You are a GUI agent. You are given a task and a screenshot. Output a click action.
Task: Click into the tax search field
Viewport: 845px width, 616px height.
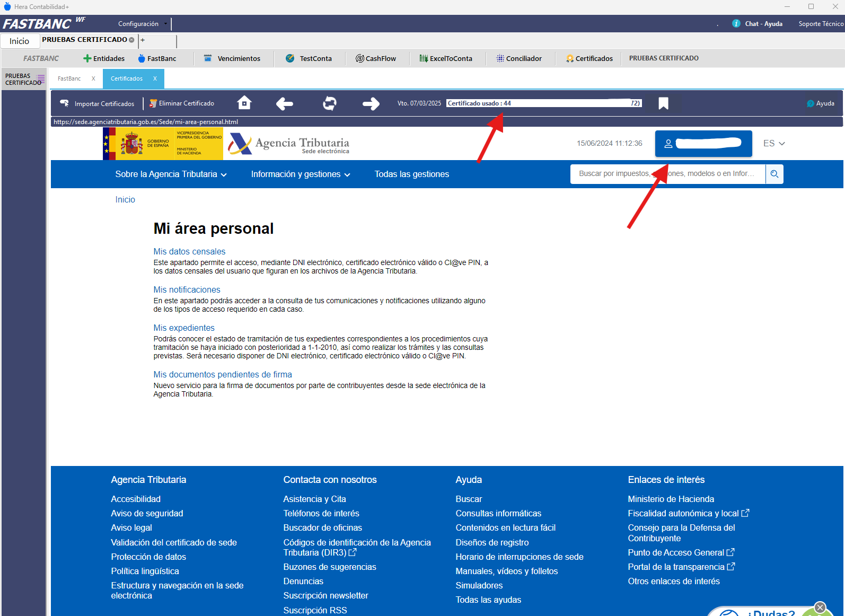pyautogui.click(x=668, y=174)
